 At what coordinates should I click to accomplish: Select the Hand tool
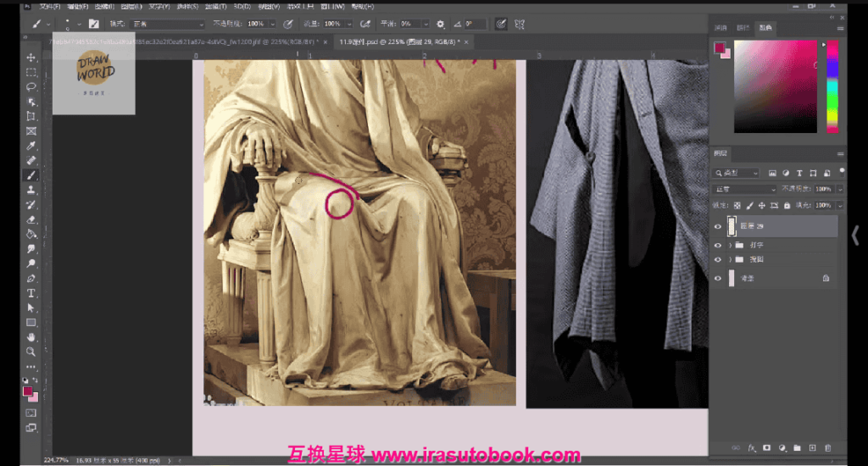coord(31,337)
